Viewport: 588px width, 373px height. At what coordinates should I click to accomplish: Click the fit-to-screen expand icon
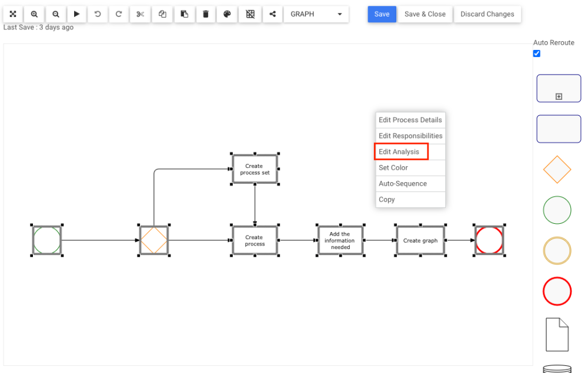coord(13,14)
